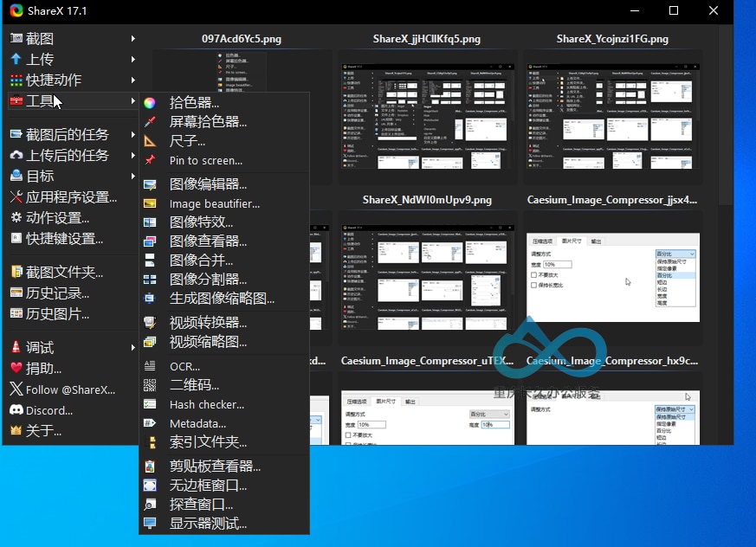Open the 关于 about entry
Image resolution: width=756 pixels, height=547 pixels.
click(x=43, y=430)
